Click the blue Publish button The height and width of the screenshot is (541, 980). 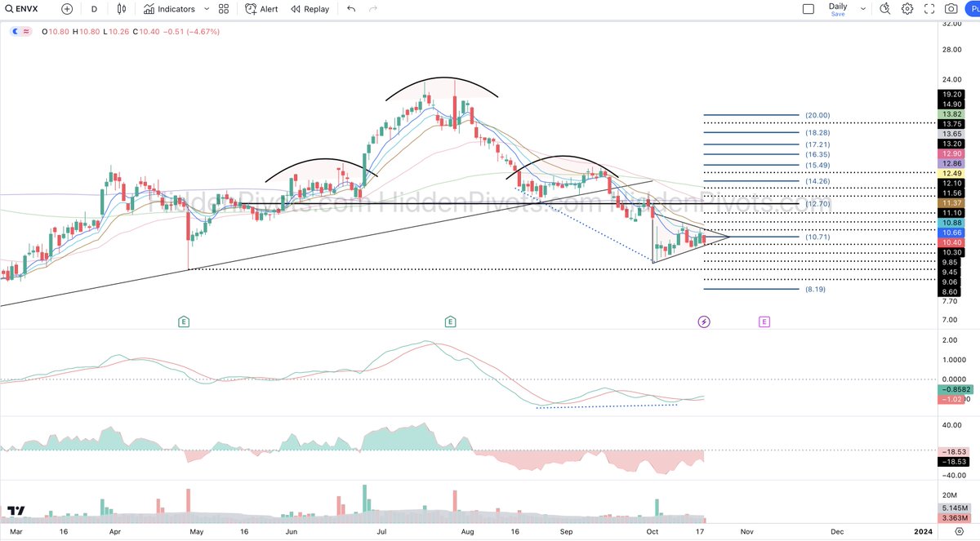click(x=973, y=8)
